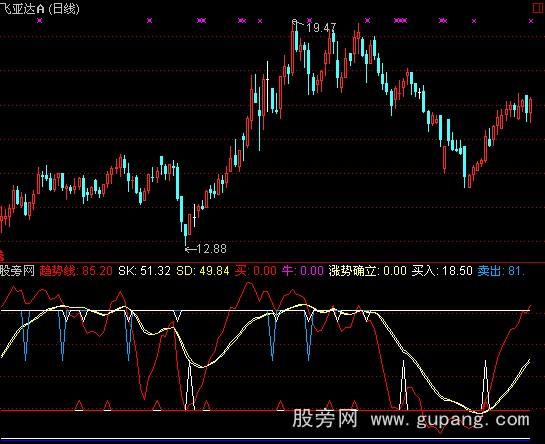Click the 牛: 0.00 indicator value
This screenshot has width=545, height=444.
pyautogui.click(x=302, y=271)
